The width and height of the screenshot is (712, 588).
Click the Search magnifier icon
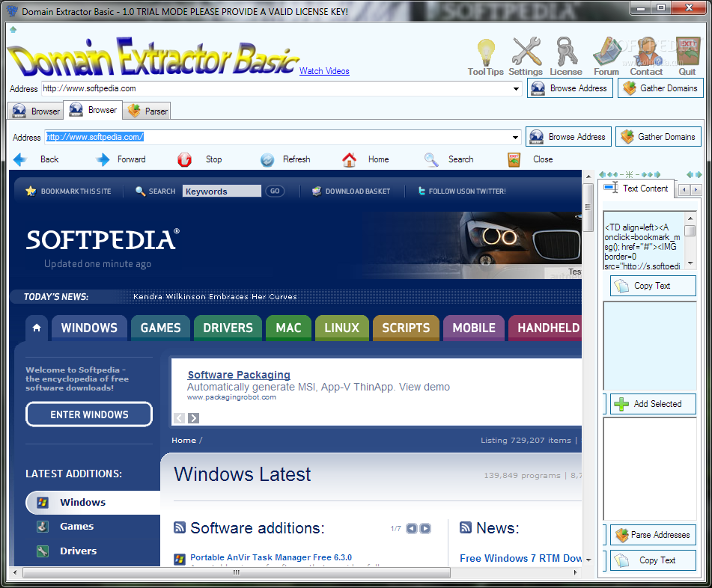tap(431, 159)
